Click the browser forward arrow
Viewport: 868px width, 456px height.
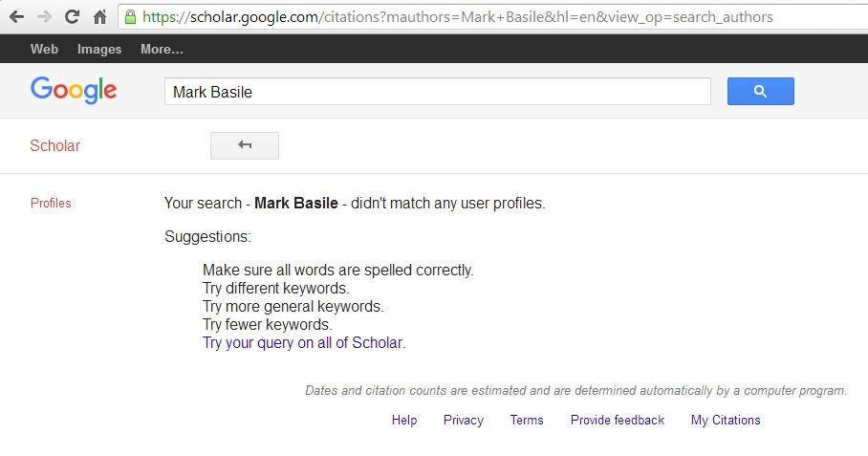(44, 16)
